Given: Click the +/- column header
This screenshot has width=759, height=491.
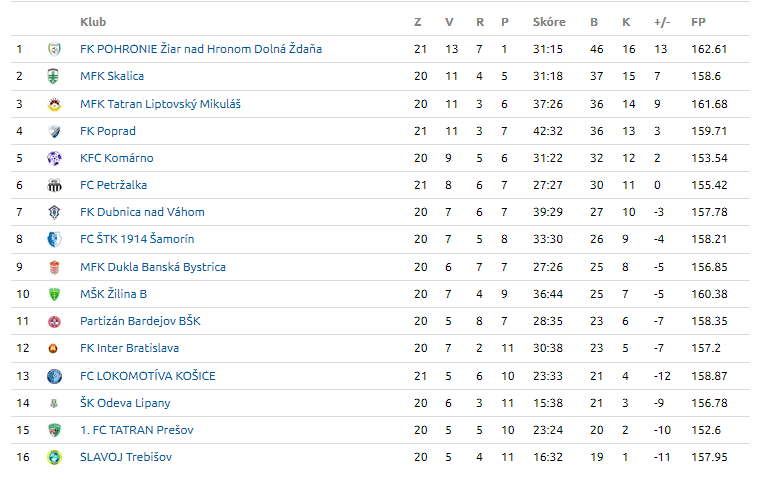Looking at the screenshot, I should pos(661,22).
